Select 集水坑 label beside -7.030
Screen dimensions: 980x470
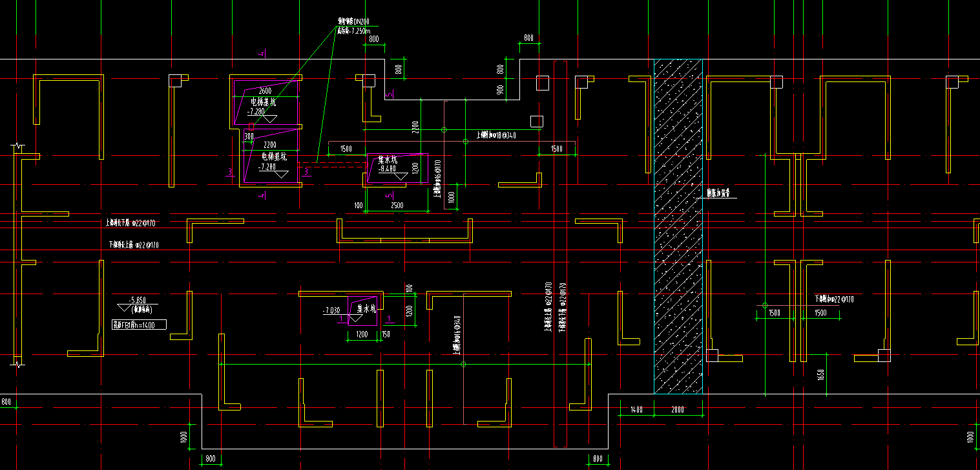[x=366, y=310]
